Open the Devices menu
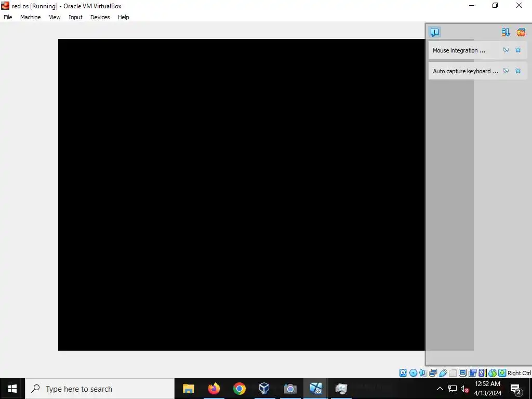 point(100,17)
